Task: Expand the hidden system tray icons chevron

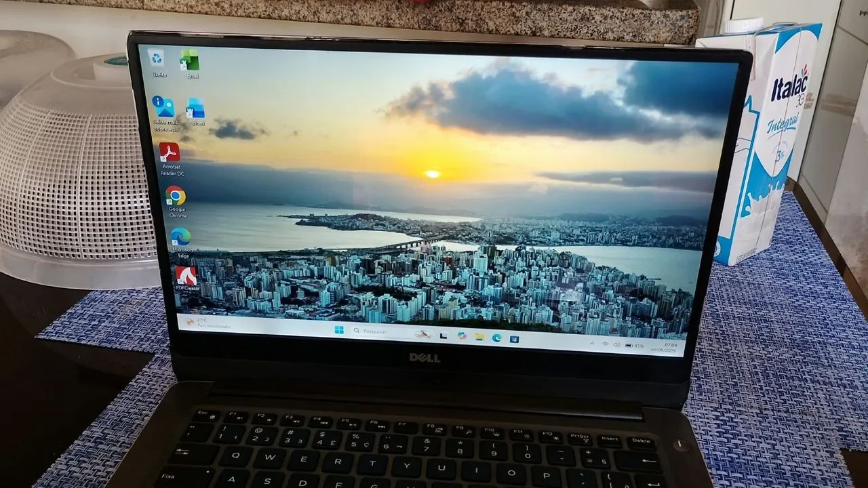Action: point(592,343)
